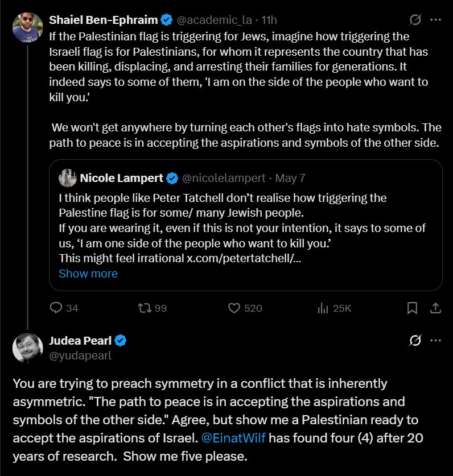This screenshot has height=476, width=453.
Task: Open more options on Judea Pearl's tweet
Action: (435, 341)
